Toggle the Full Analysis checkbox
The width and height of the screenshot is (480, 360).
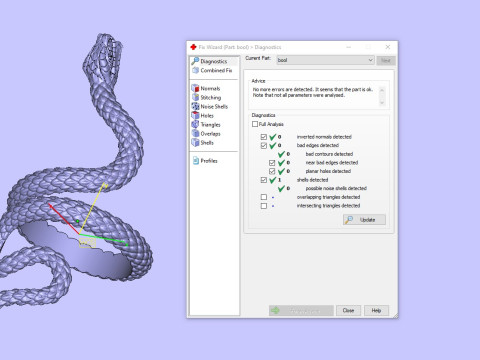[255, 124]
